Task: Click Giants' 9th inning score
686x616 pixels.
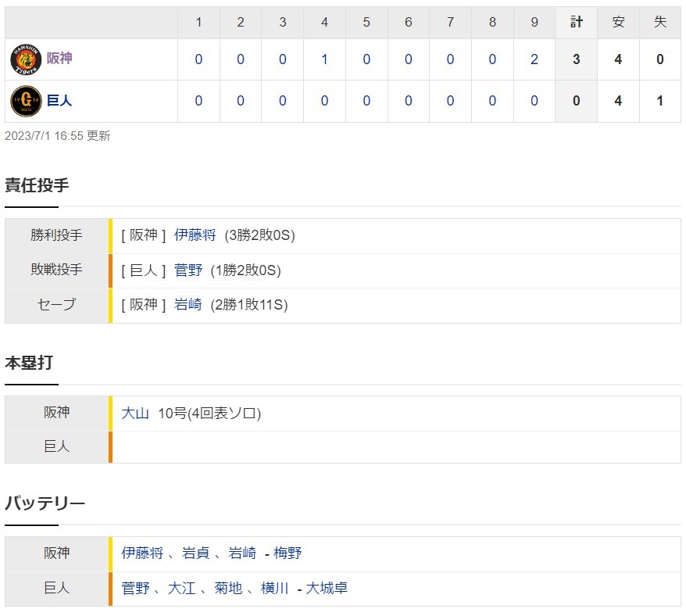Action: 534,102
